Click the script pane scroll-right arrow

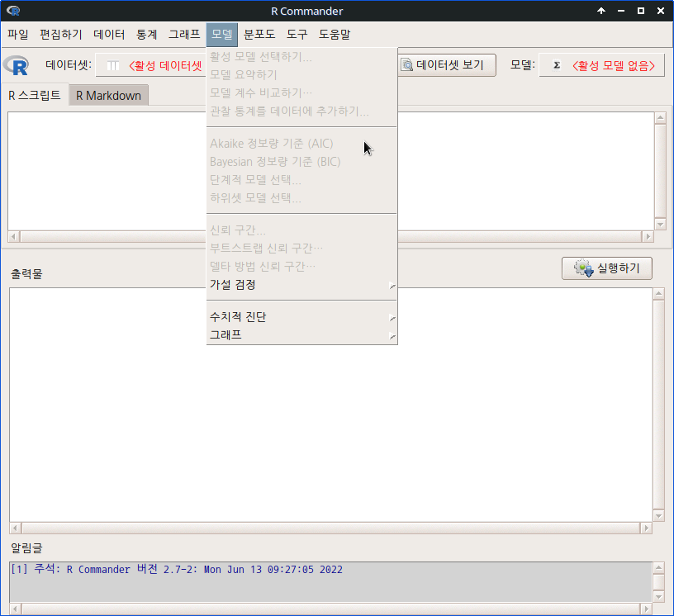pos(648,236)
